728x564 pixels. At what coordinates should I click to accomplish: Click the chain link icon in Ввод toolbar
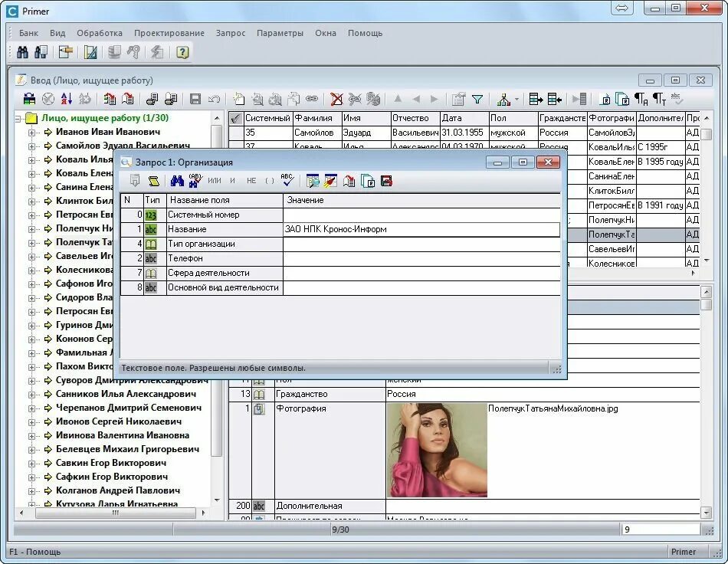pyautogui.click(x=312, y=99)
